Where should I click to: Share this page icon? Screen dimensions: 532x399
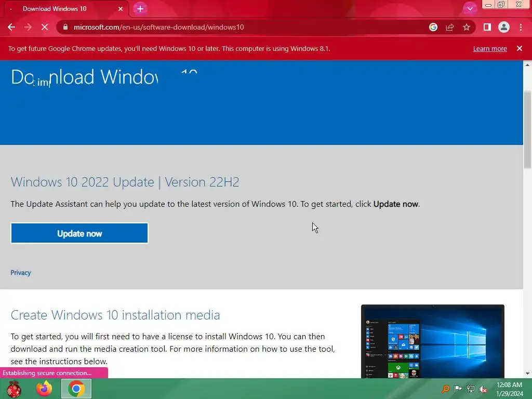(x=450, y=27)
